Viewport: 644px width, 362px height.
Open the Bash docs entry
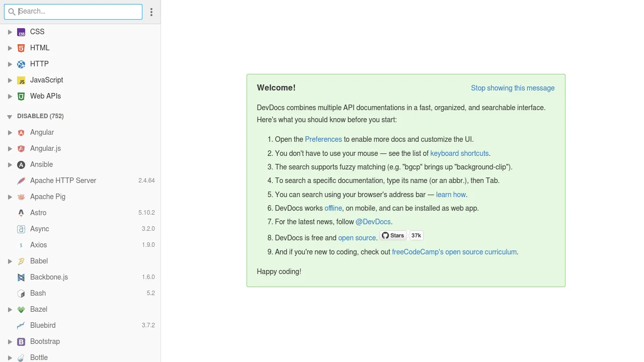pyautogui.click(x=38, y=293)
